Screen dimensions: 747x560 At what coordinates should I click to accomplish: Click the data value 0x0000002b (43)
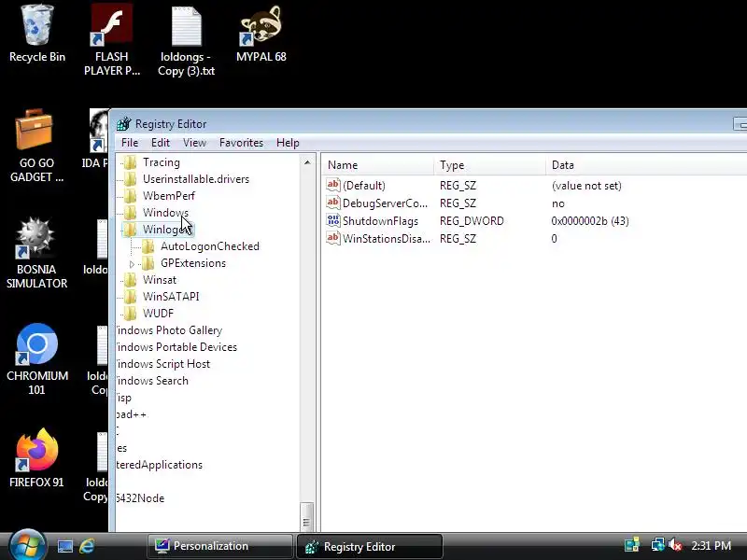590,221
